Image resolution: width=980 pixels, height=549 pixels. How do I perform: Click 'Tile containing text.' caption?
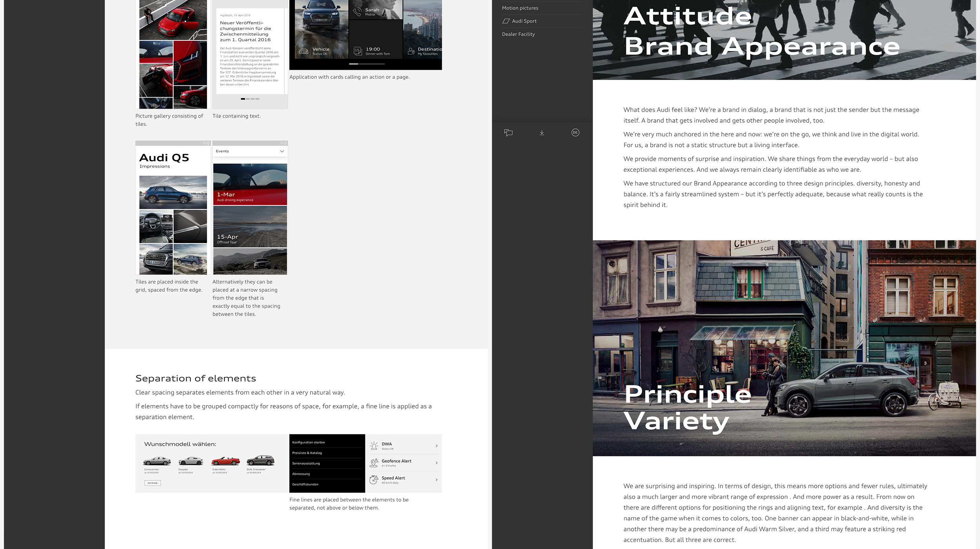(x=236, y=116)
